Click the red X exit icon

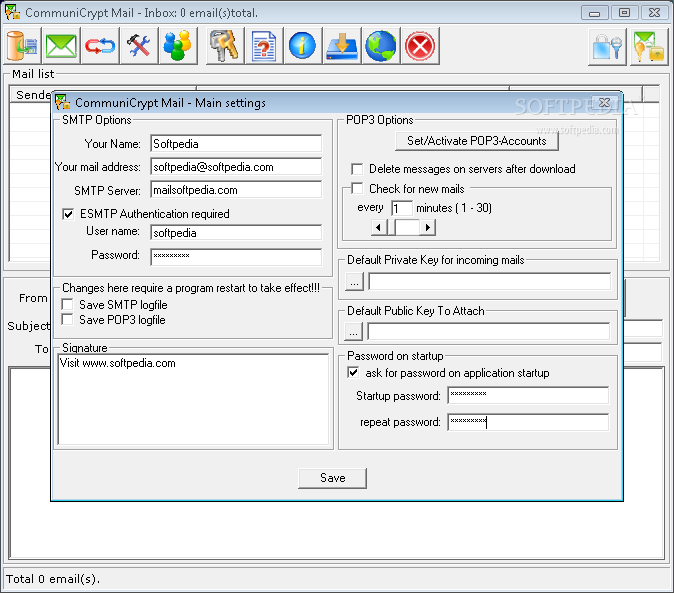pyautogui.click(x=420, y=46)
